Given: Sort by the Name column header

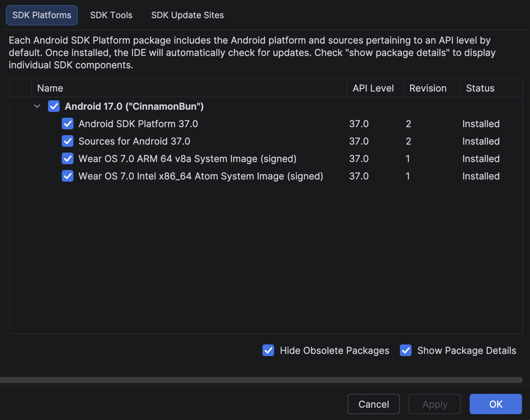Looking at the screenshot, I should [x=189, y=88].
